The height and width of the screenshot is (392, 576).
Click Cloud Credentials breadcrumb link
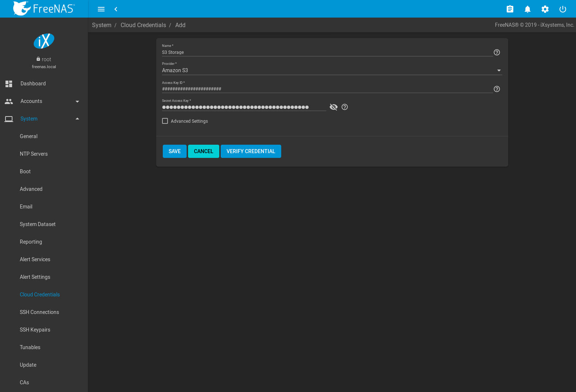pos(143,25)
